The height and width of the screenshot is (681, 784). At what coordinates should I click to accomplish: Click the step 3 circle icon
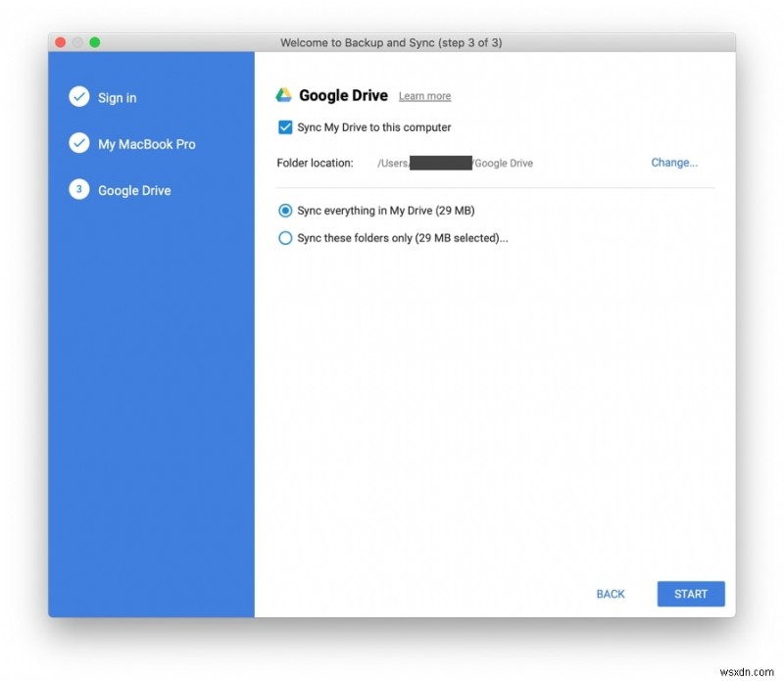coord(79,190)
